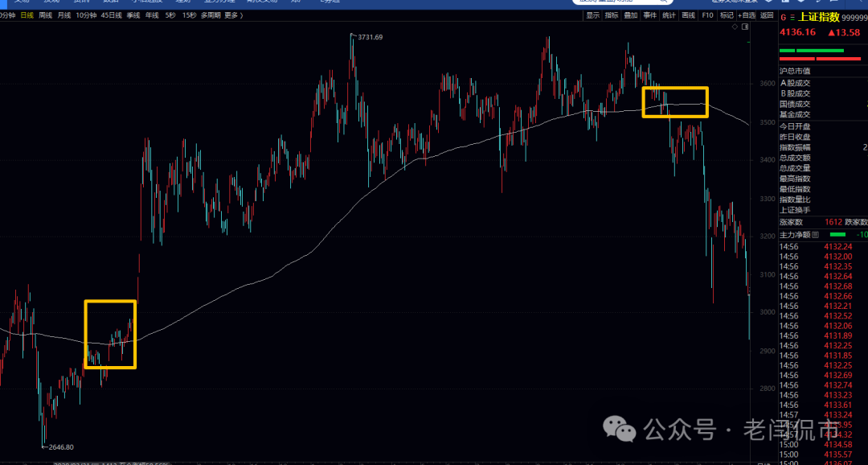The image size is (868, 465).
Task: Click the 上证换手 row
Action: [823, 210]
